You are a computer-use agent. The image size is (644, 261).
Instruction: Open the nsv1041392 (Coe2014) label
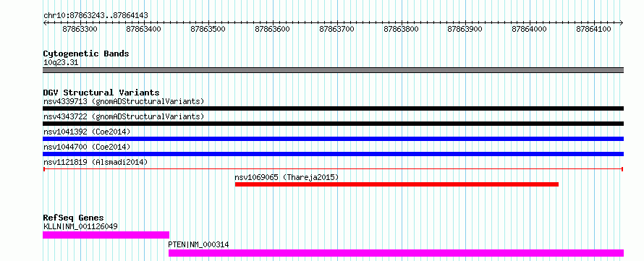87,132
